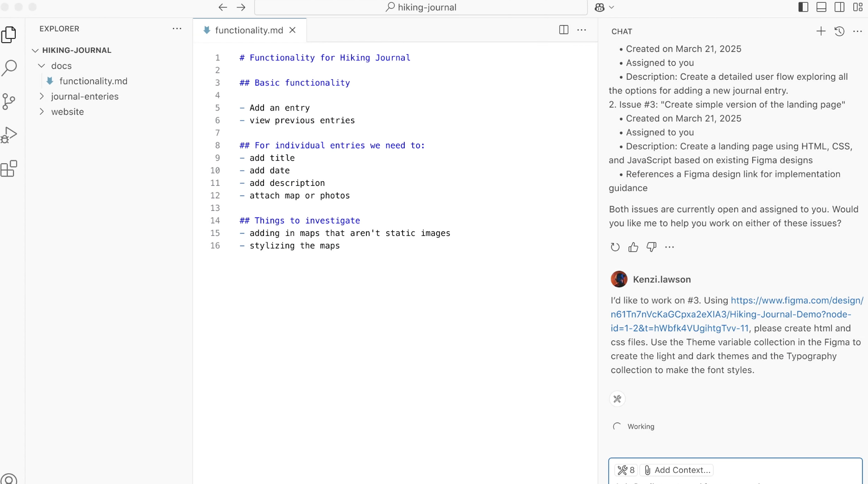The height and width of the screenshot is (484, 868).
Task: Click line number 16 in the gutter
Action: click(x=215, y=245)
